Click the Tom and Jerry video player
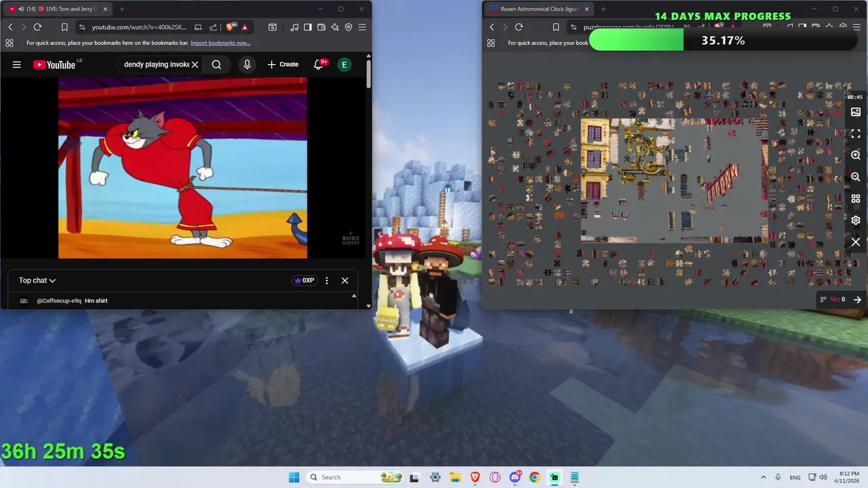 (x=182, y=167)
